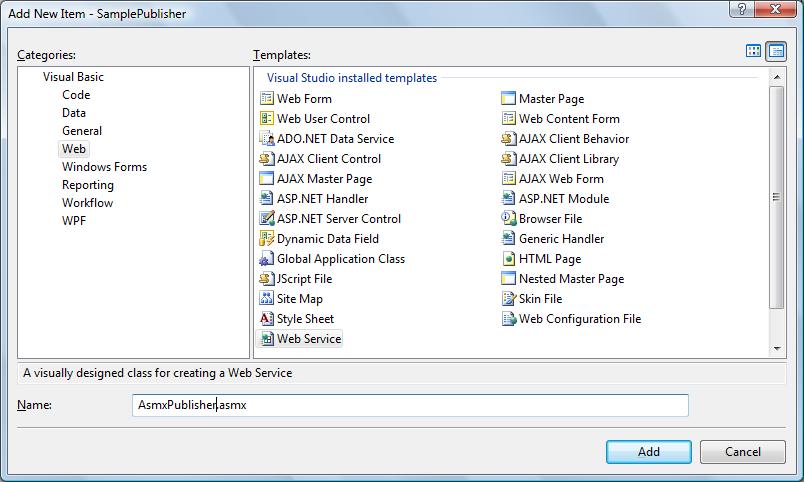Select Visual Basic root category
Viewport: 804px width, 482px height.
73,77
